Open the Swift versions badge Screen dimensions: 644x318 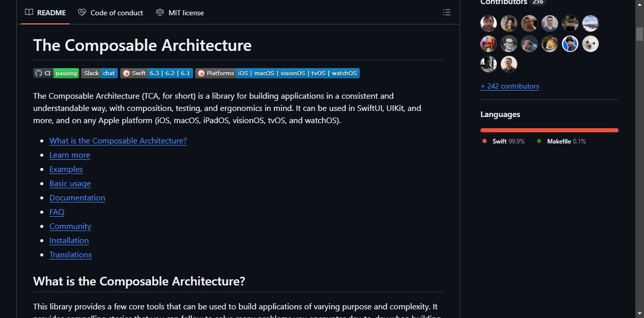point(156,73)
